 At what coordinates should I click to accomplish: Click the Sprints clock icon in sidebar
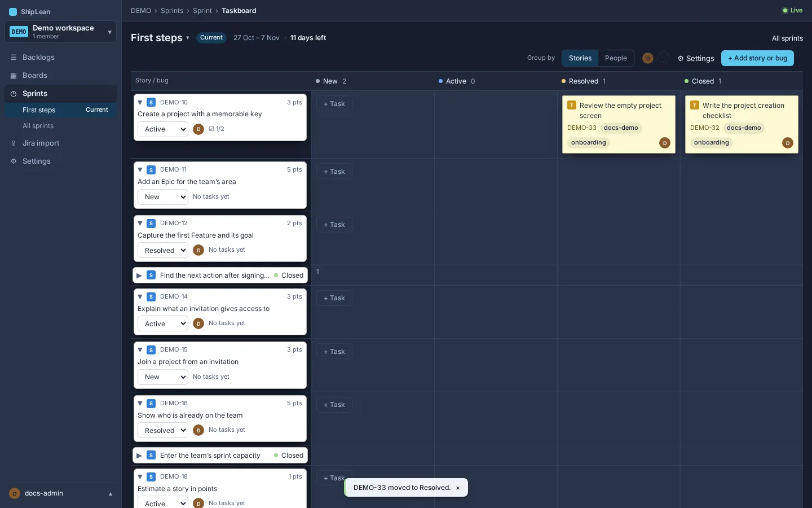point(14,94)
